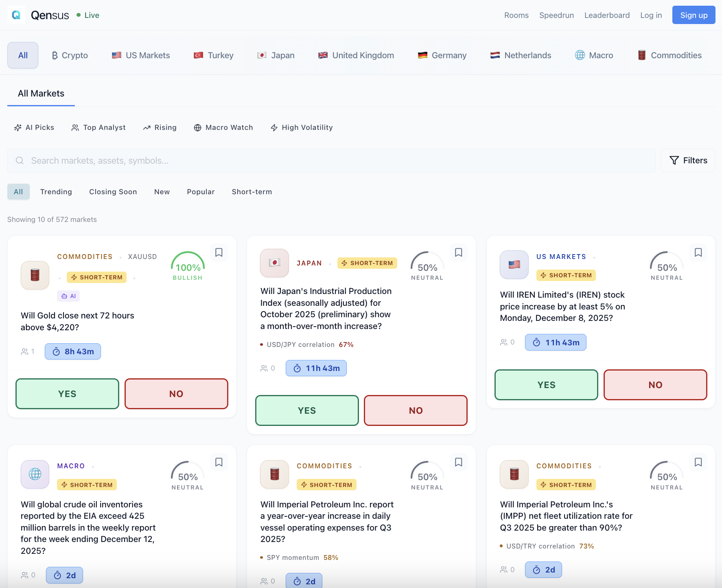This screenshot has width=722, height=588.
Task: Bookmark the Japan Industrial Production market
Action: coord(459,252)
